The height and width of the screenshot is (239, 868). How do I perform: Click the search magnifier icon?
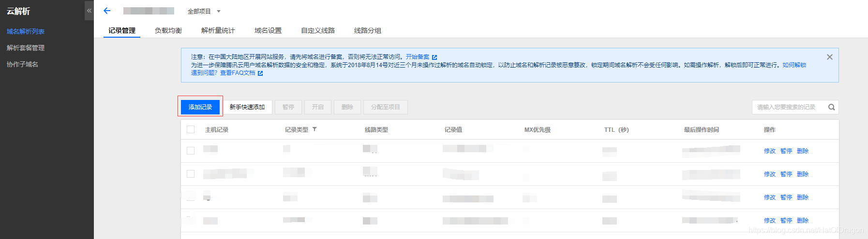pos(831,107)
